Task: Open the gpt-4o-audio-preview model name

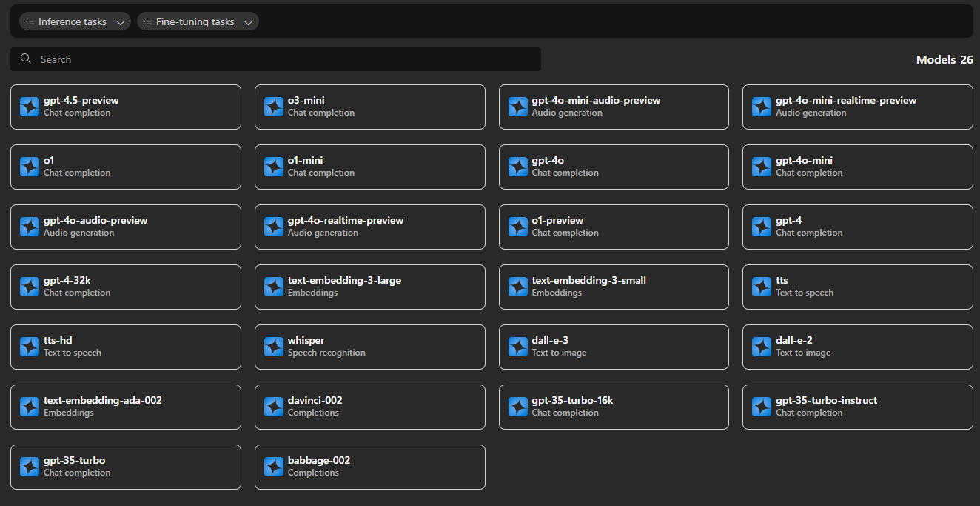Action: (x=95, y=221)
